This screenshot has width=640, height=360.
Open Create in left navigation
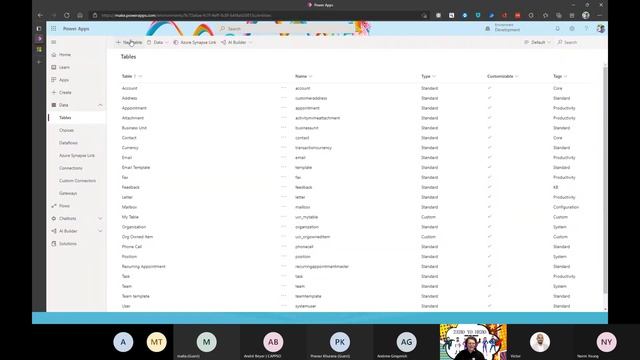click(65, 93)
